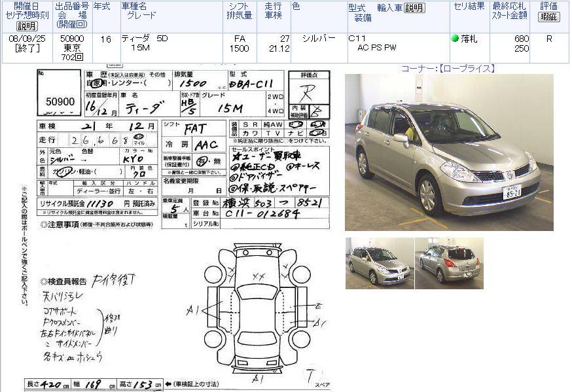Click the equipment text AC PS PW
Screen dimensions: 572x392
tap(377, 47)
